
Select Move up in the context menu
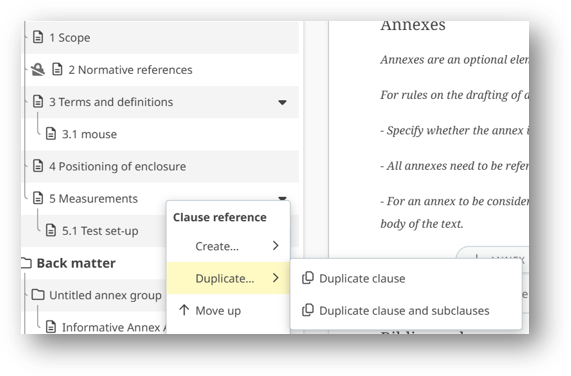pyautogui.click(x=228, y=310)
